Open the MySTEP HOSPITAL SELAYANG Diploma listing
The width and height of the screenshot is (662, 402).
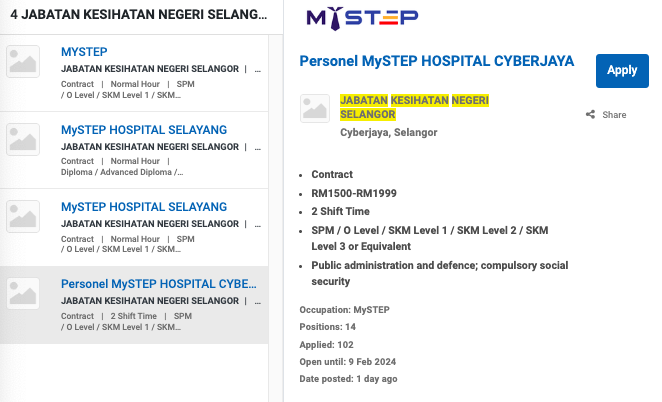[x=143, y=130]
